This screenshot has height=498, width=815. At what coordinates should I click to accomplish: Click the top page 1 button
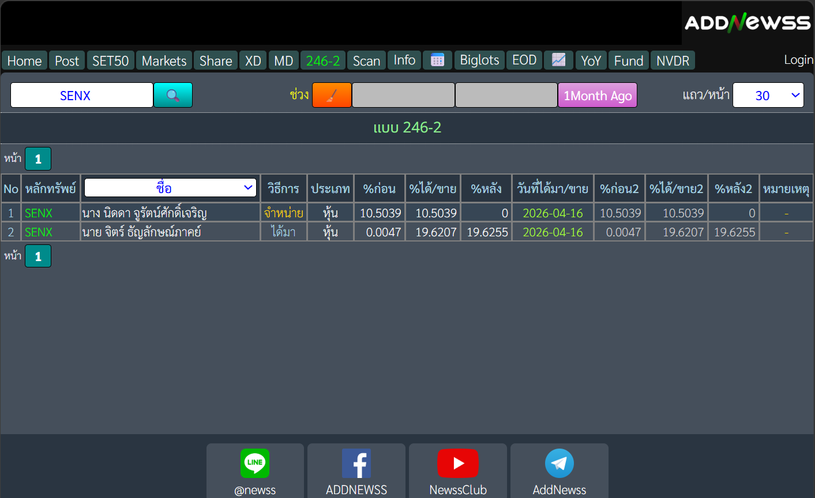(x=38, y=158)
